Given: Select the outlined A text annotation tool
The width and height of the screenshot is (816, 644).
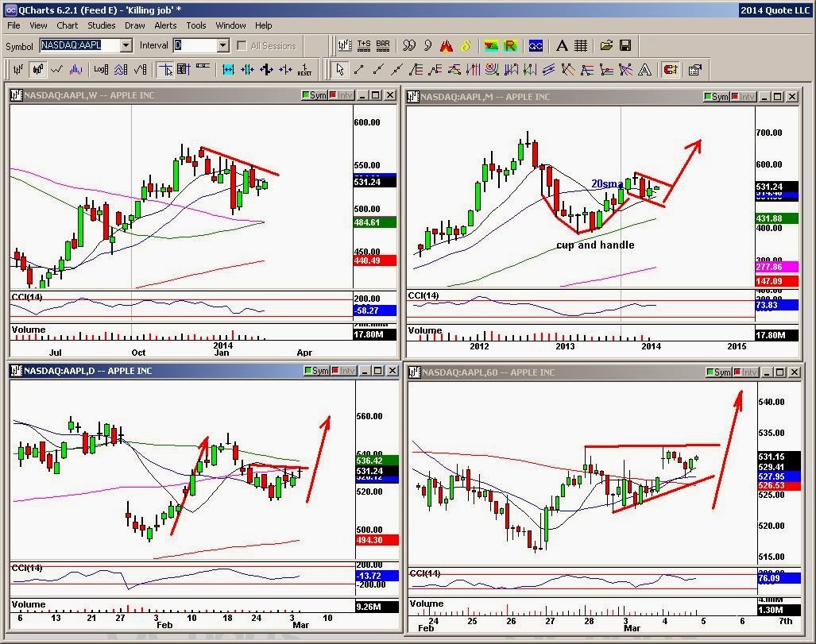Looking at the screenshot, I should click(x=645, y=69).
